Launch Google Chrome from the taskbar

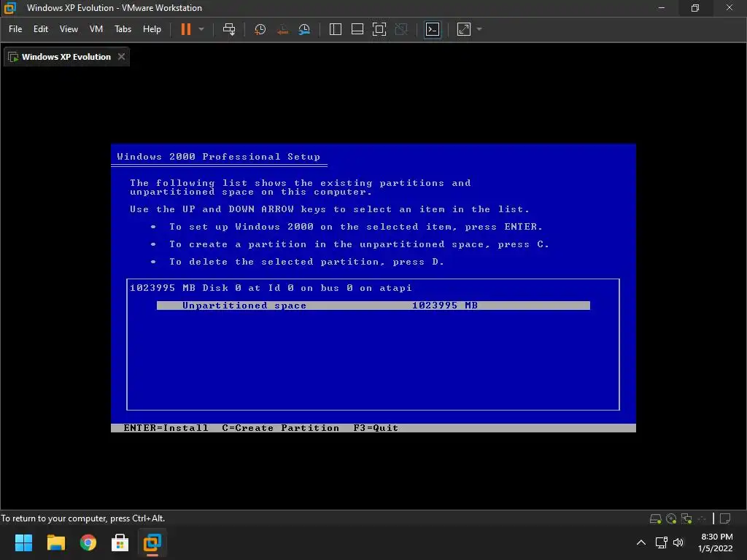coord(88,542)
